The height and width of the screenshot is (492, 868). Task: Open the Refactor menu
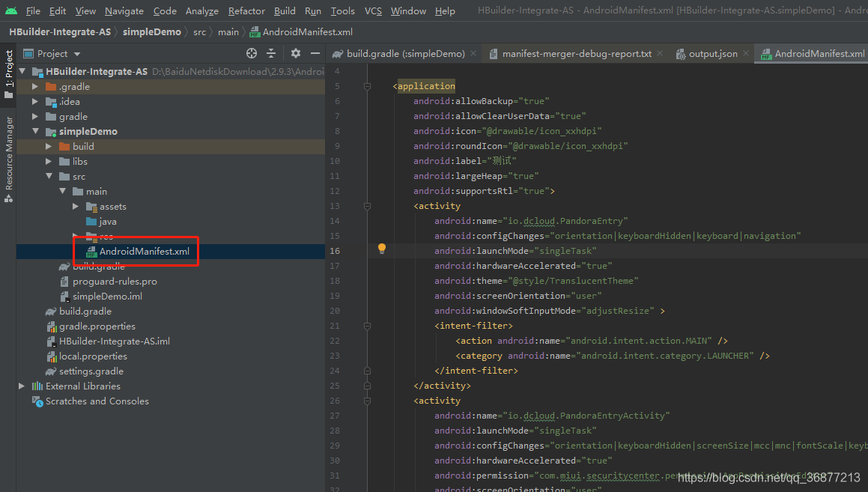(246, 10)
